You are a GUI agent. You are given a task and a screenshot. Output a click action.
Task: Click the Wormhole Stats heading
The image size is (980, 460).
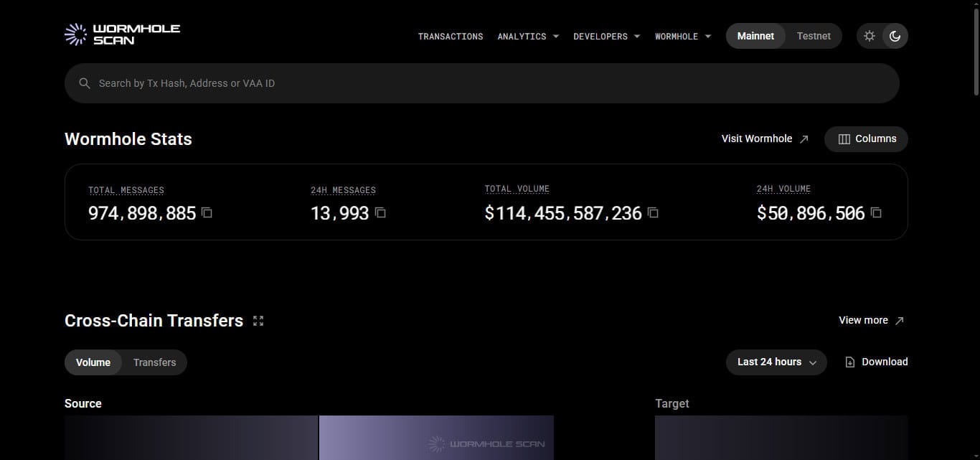click(x=128, y=139)
